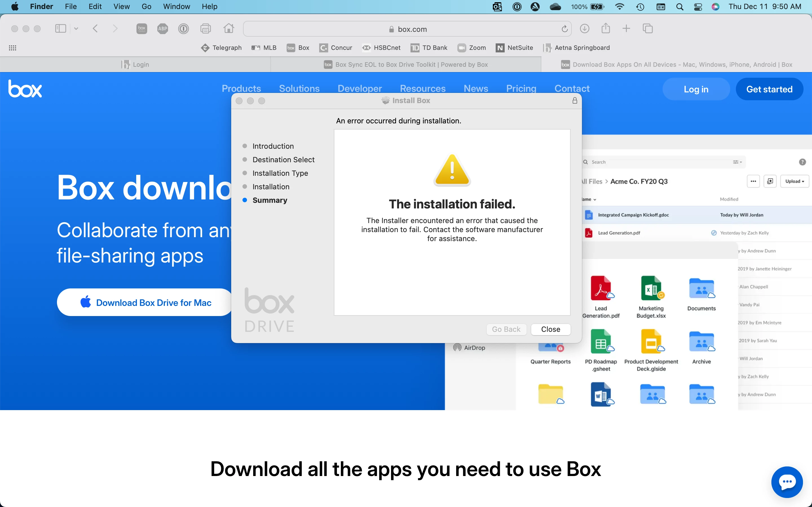Click Download Box Drive for Mac

pos(145,303)
